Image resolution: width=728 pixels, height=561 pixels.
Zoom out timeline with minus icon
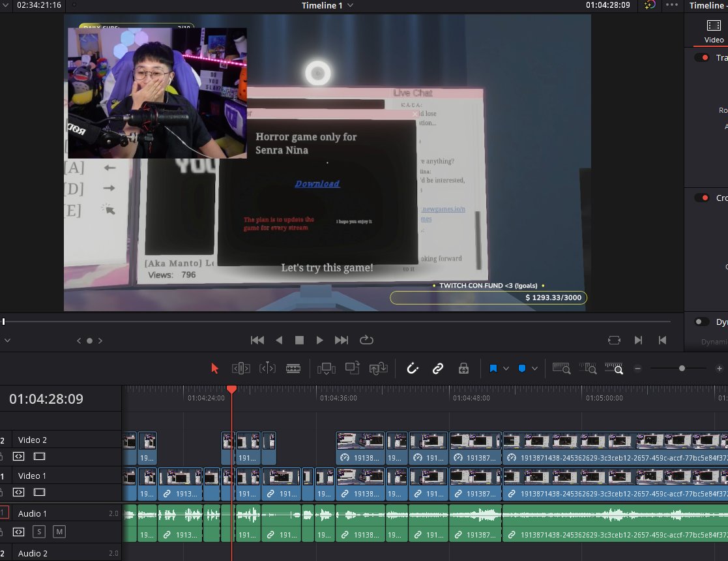click(x=637, y=369)
